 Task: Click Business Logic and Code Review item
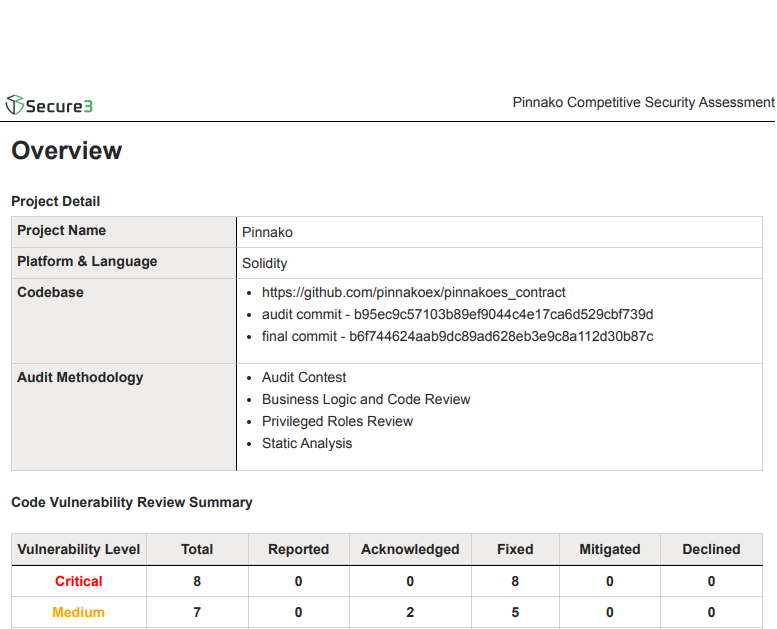[x=366, y=400]
